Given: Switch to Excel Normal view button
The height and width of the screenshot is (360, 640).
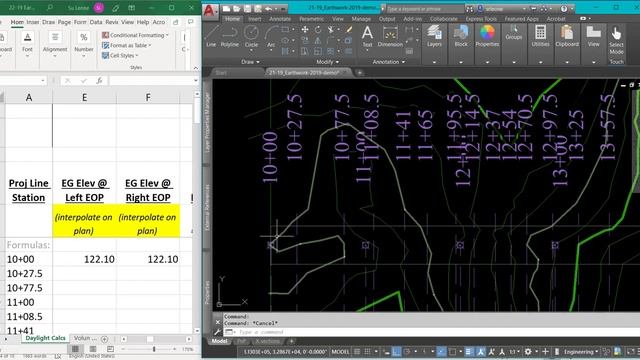Looking at the screenshot, I should [x=76, y=349].
